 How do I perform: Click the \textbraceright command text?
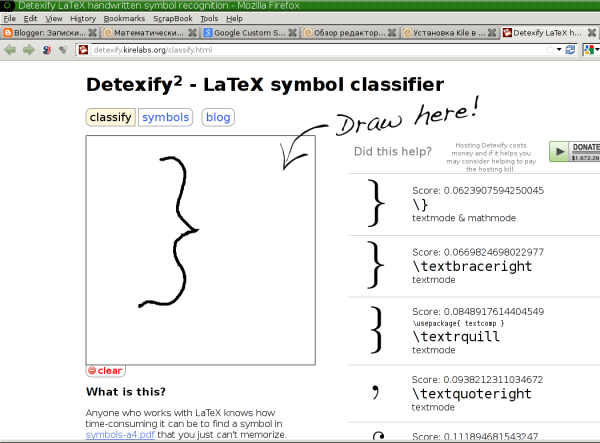(x=472, y=266)
